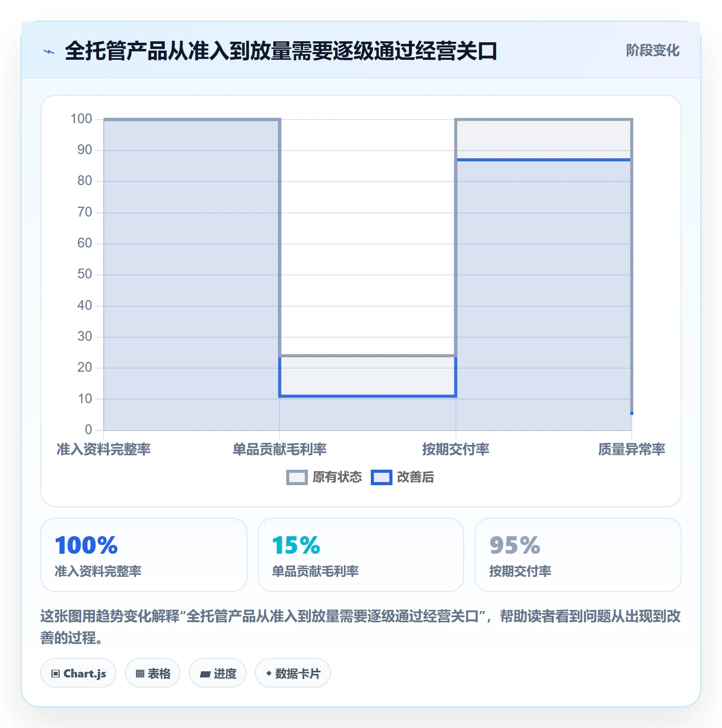Click the 单品贡献毛利率 x-axis label

pos(280,450)
